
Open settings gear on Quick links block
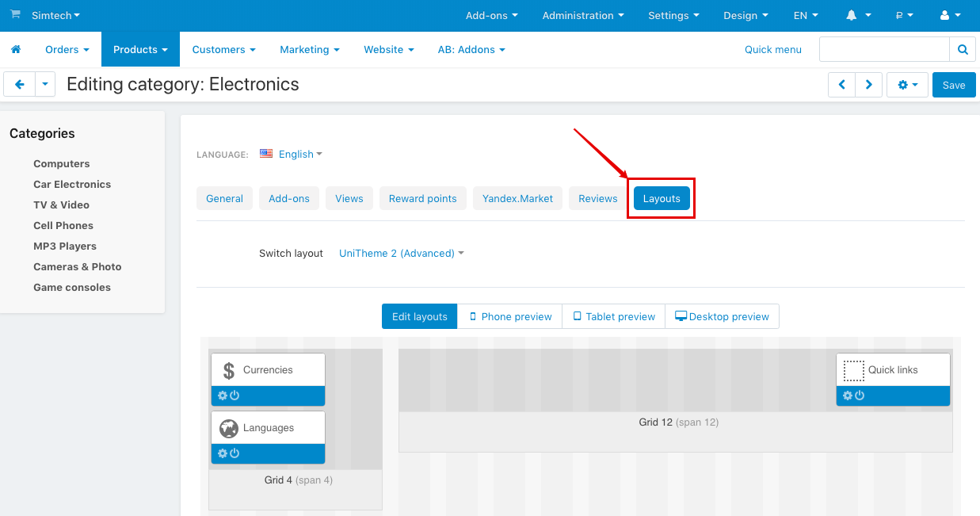(x=848, y=396)
